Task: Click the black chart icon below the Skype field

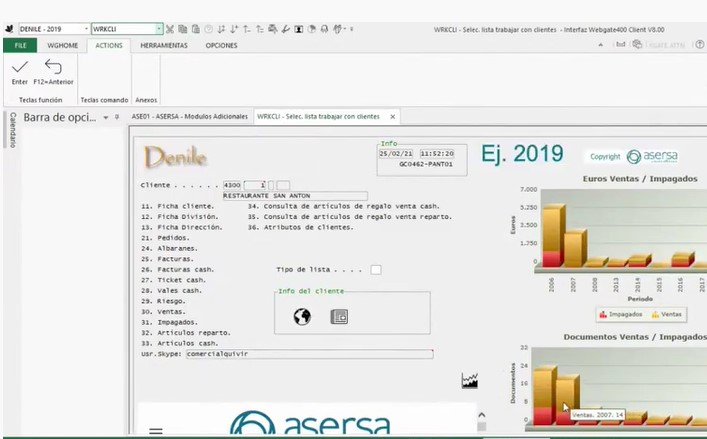Action: pyautogui.click(x=469, y=380)
